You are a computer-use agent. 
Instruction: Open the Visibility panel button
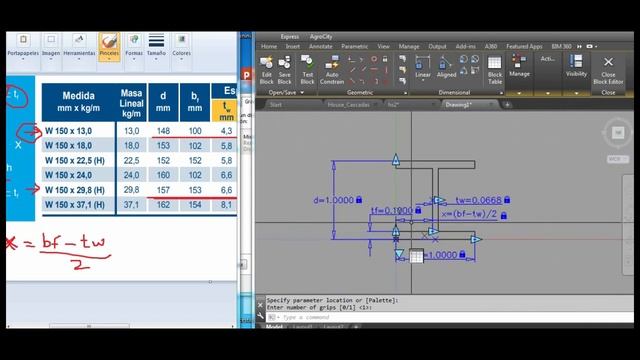coord(576,66)
